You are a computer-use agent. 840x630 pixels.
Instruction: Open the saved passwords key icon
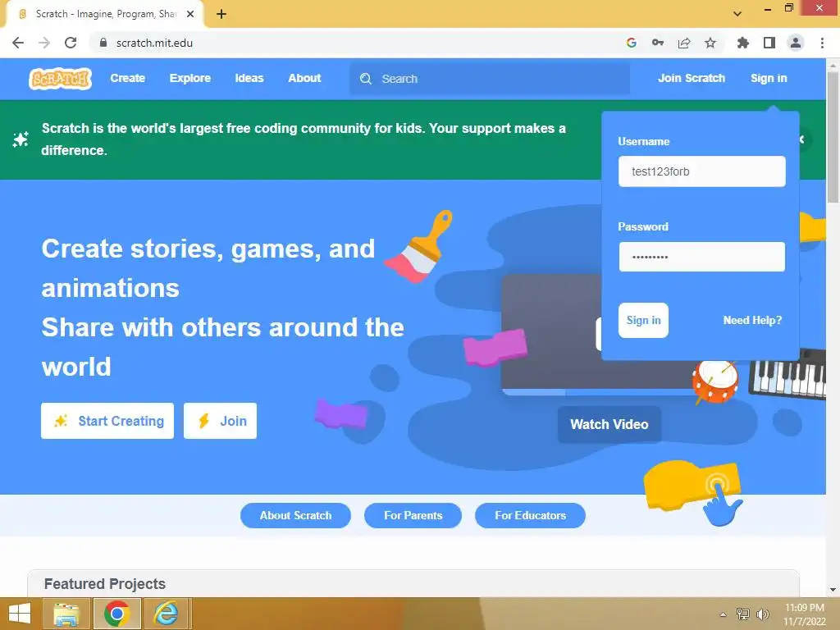pos(658,43)
